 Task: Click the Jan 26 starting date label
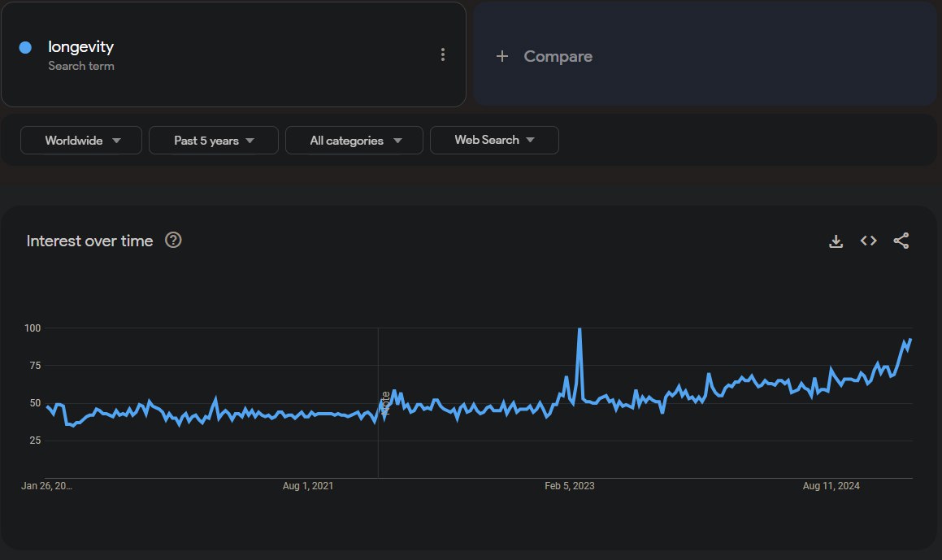(x=46, y=486)
